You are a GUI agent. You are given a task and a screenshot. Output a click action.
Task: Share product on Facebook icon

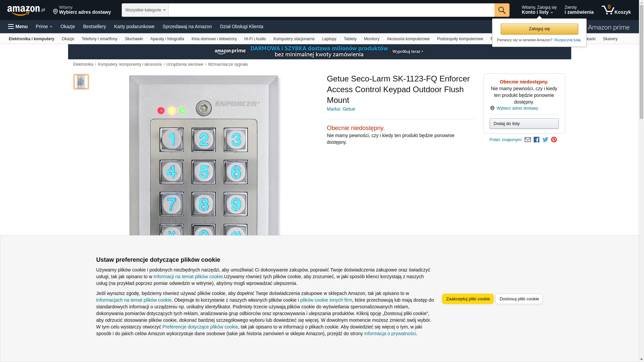click(x=536, y=140)
